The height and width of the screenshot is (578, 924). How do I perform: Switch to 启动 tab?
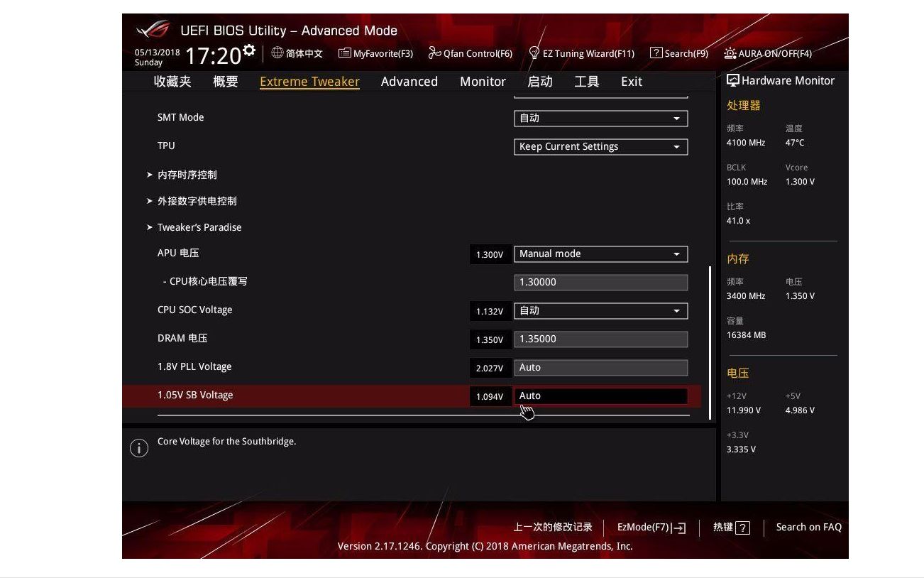click(540, 82)
